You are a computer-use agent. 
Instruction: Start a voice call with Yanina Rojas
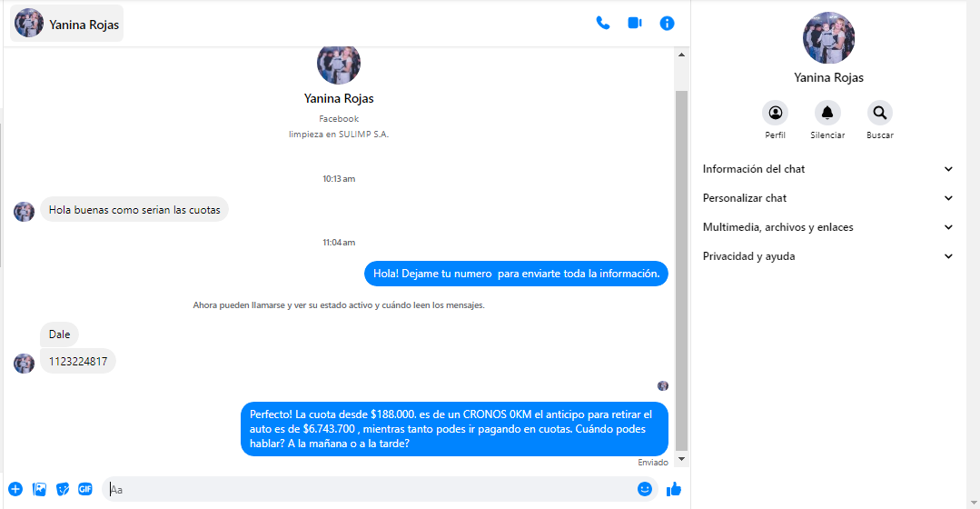point(602,23)
